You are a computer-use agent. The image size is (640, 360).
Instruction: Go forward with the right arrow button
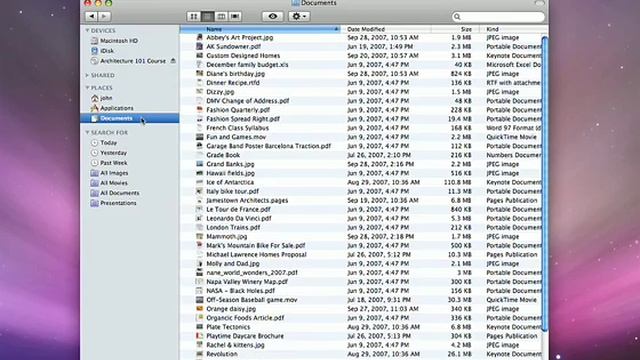(x=104, y=16)
